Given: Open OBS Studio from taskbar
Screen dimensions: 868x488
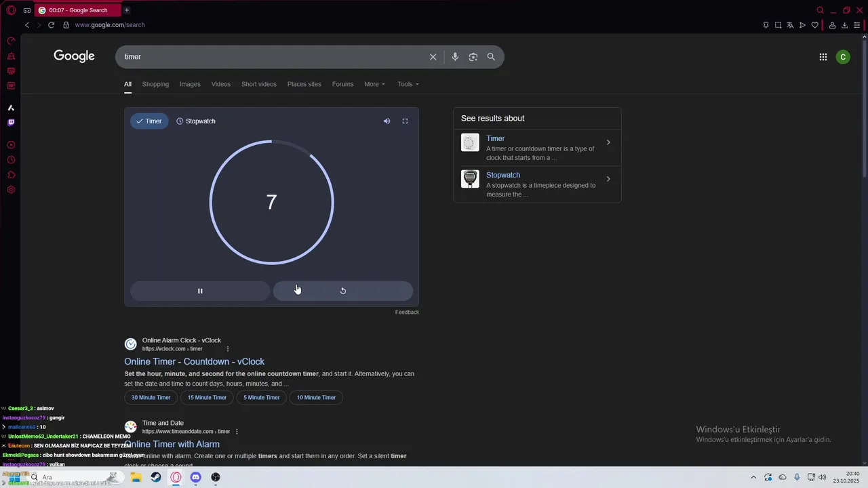Looking at the screenshot, I should click(x=216, y=477).
